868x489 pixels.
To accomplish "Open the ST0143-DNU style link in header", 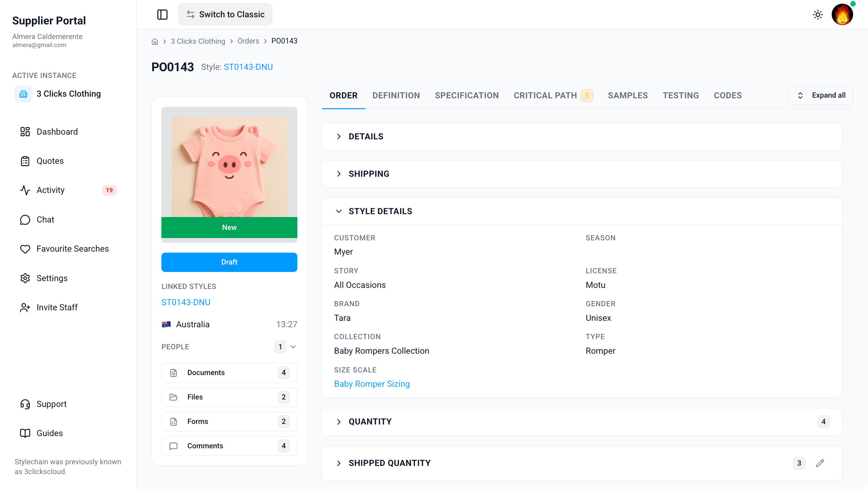I will click(248, 67).
